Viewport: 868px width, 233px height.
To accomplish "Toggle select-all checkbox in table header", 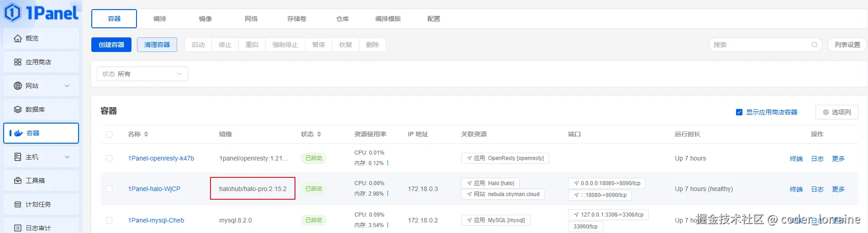I will pyautogui.click(x=109, y=135).
